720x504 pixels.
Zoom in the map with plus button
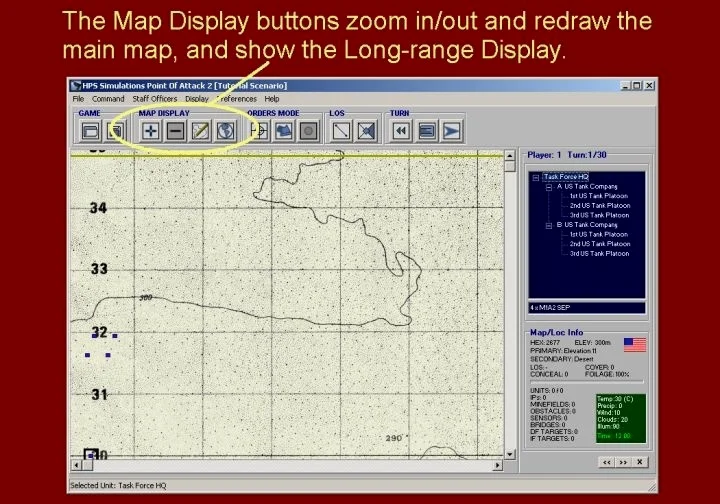(x=151, y=131)
